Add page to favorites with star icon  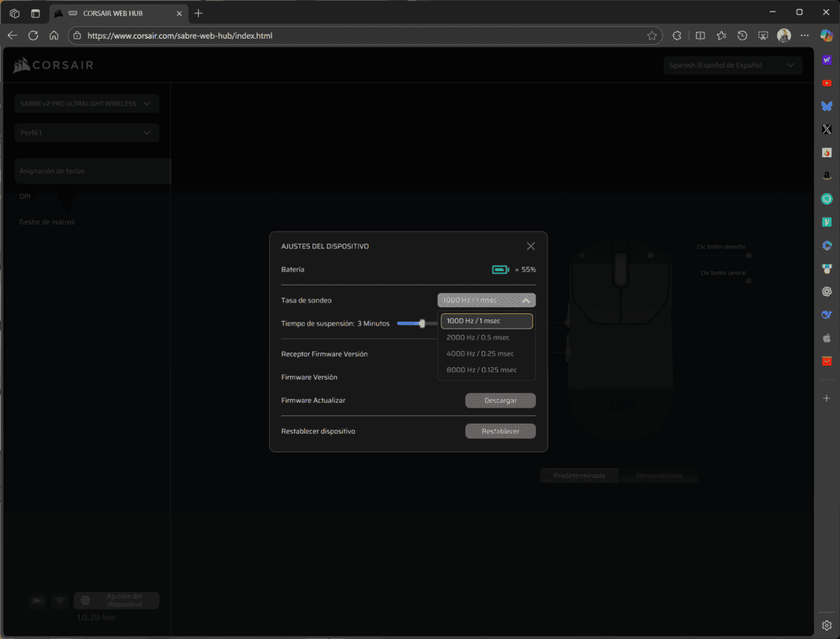tap(652, 35)
